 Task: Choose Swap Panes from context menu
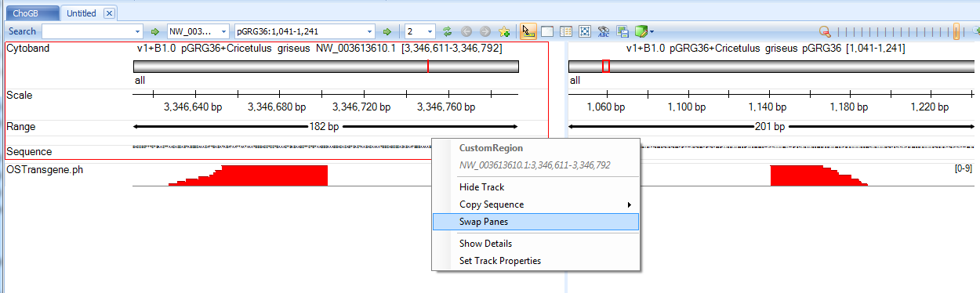pos(536,222)
